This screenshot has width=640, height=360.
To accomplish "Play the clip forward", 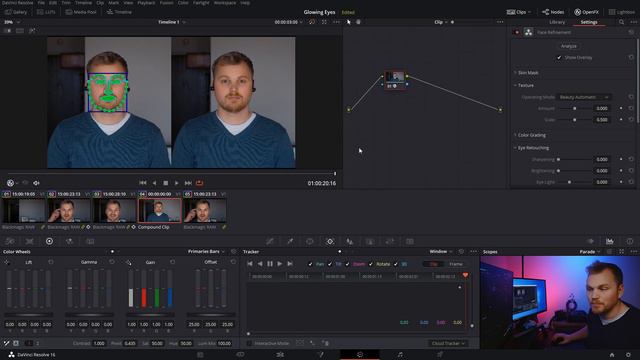I will (x=176, y=183).
